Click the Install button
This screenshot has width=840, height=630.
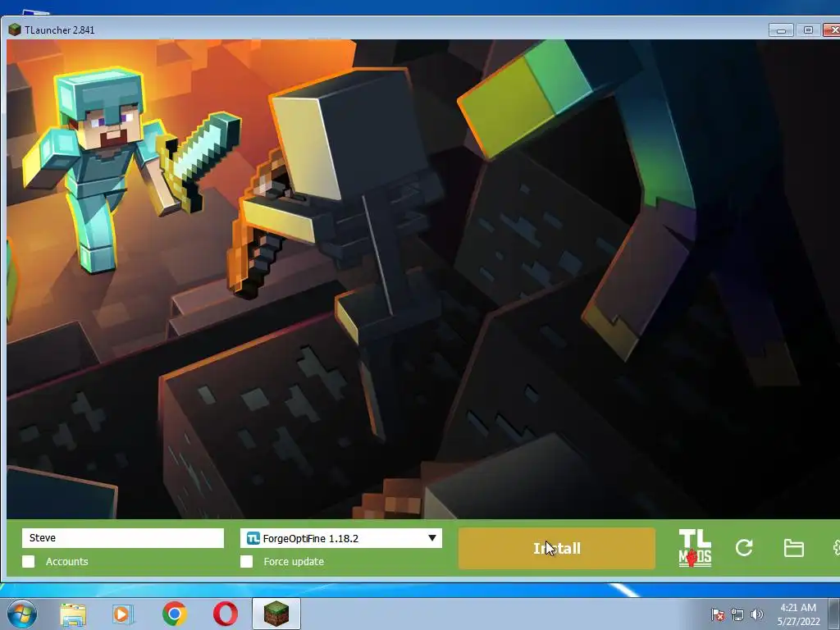coord(557,548)
